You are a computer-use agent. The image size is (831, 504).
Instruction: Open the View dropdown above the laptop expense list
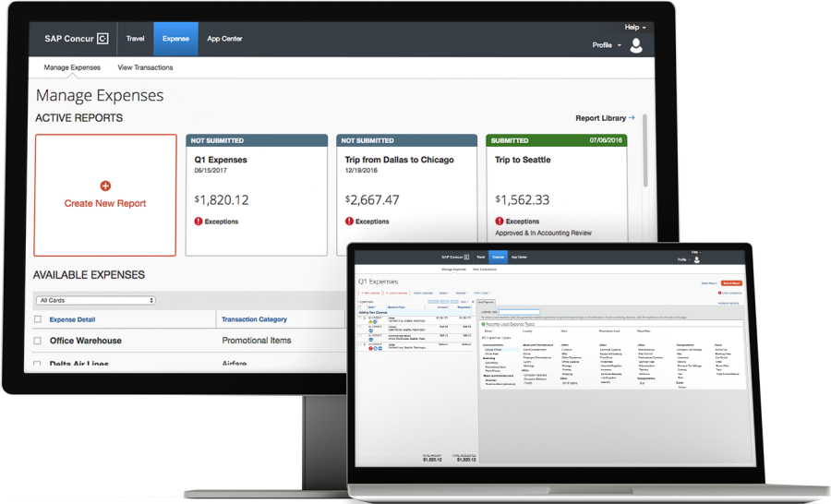pos(464,302)
